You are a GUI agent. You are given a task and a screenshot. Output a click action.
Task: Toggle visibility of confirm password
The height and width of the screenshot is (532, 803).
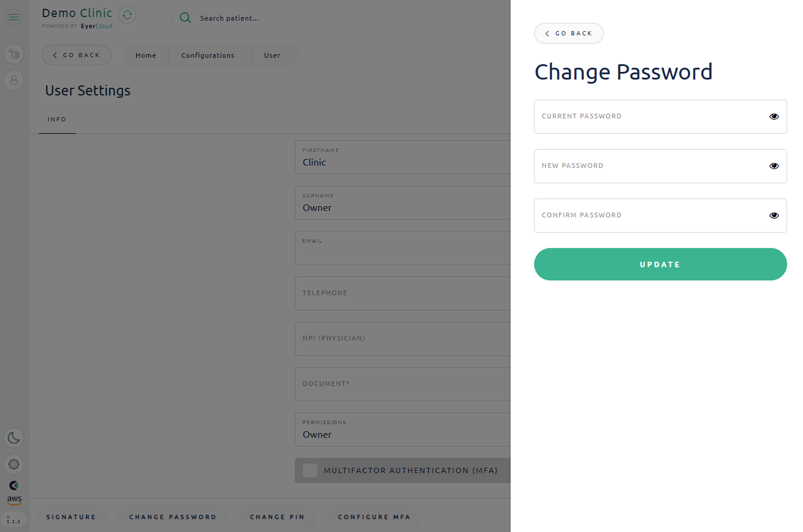click(774, 216)
